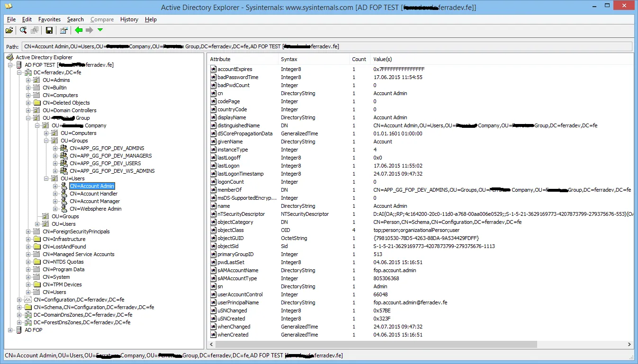Click into the Path address field
638x364 pixels.
click(327, 46)
